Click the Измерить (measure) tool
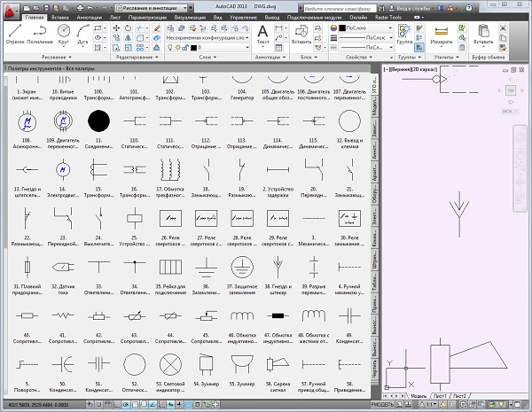 (441, 34)
